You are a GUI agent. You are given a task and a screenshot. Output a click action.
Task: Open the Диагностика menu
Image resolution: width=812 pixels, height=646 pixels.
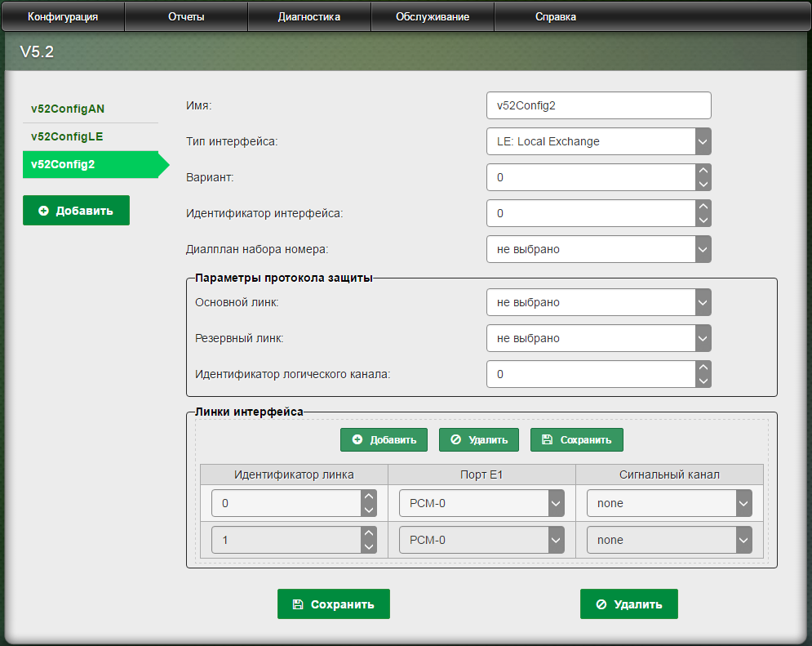pyautogui.click(x=309, y=16)
